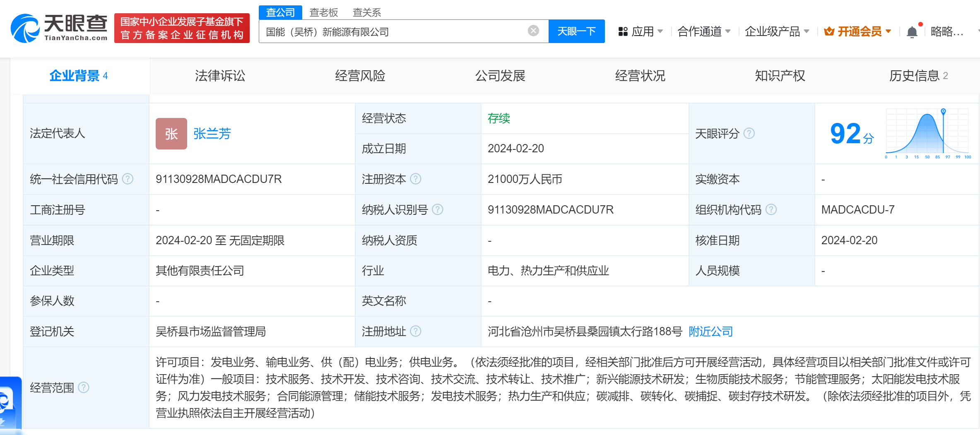Expand the 合作通道 dropdown
This screenshot has height=435, width=980.
click(703, 31)
